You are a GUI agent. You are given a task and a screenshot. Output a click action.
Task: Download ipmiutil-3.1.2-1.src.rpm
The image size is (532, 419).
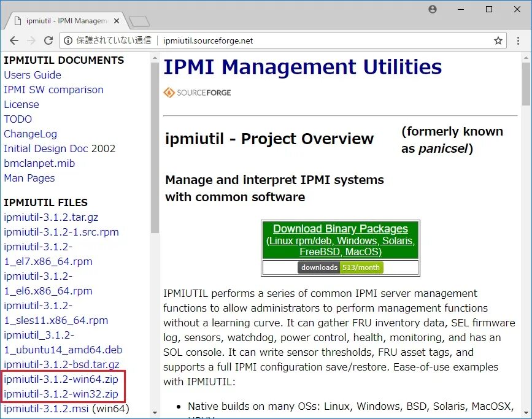pyautogui.click(x=61, y=232)
